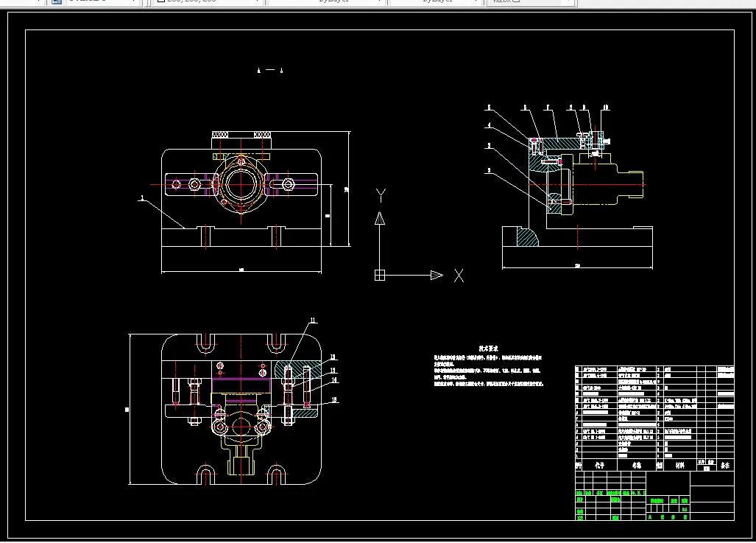Click the UCS icon origin square

point(380,276)
